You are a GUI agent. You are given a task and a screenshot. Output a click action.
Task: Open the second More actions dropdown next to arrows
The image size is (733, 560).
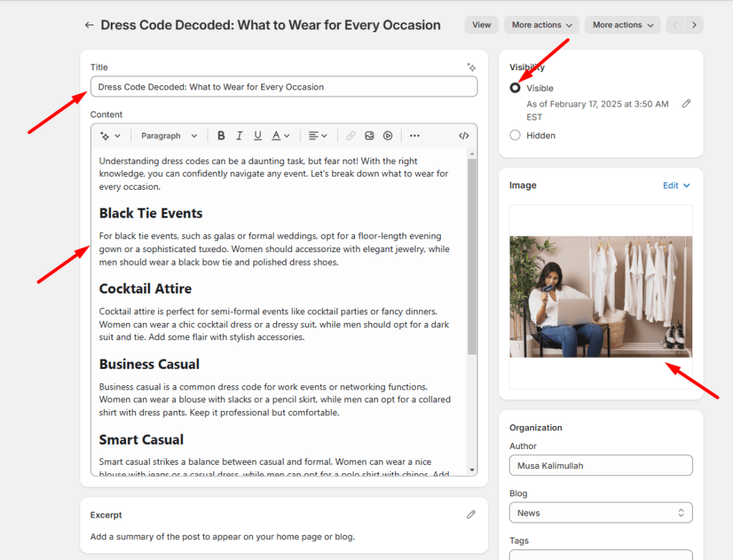pyautogui.click(x=623, y=25)
